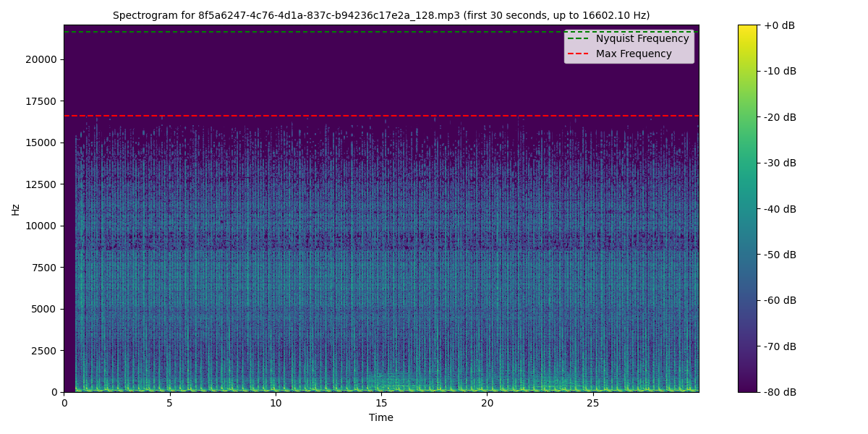Image resolution: width=868 pixels, height=434 pixels.
Task: Click the '-30 dB' colorbar label
Action: 779,163
